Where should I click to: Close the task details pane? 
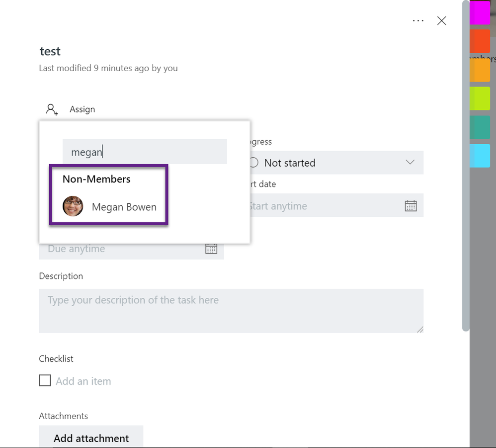pyautogui.click(x=441, y=21)
